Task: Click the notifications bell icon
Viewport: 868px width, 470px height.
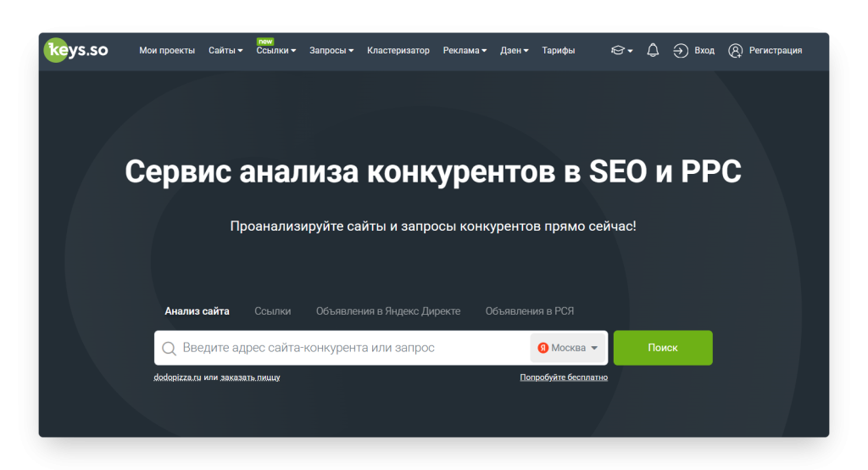Action: (x=653, y=51)
